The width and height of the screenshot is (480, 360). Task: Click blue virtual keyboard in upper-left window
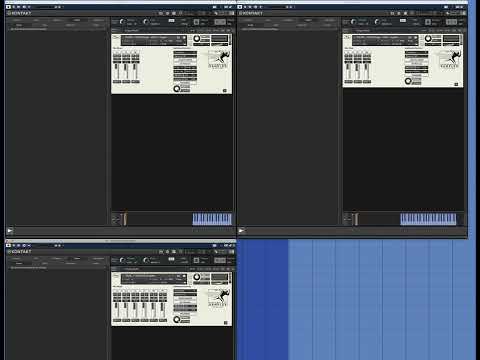coord(212,219)
